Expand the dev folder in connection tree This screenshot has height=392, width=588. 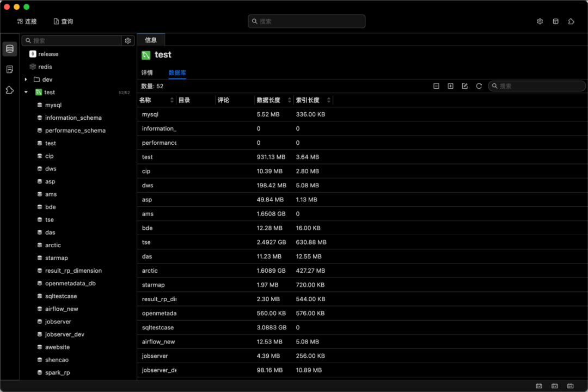[x=26, y=79]
